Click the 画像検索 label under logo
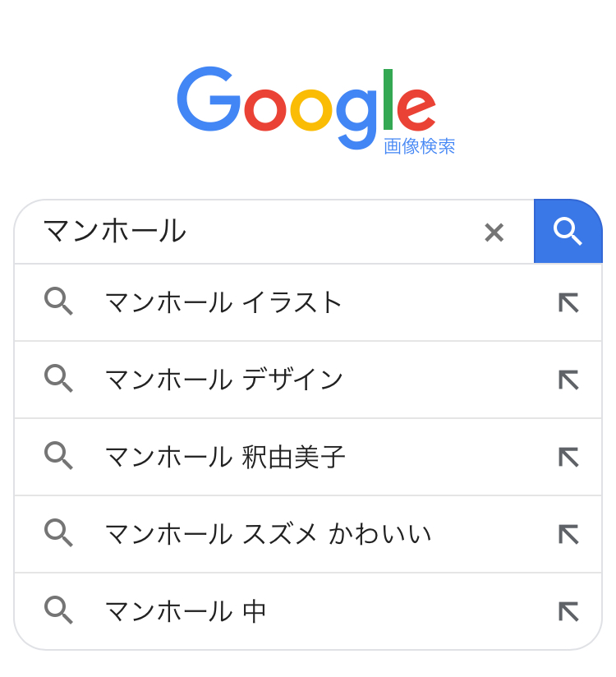Screen dimensions: 616x677 419,146
